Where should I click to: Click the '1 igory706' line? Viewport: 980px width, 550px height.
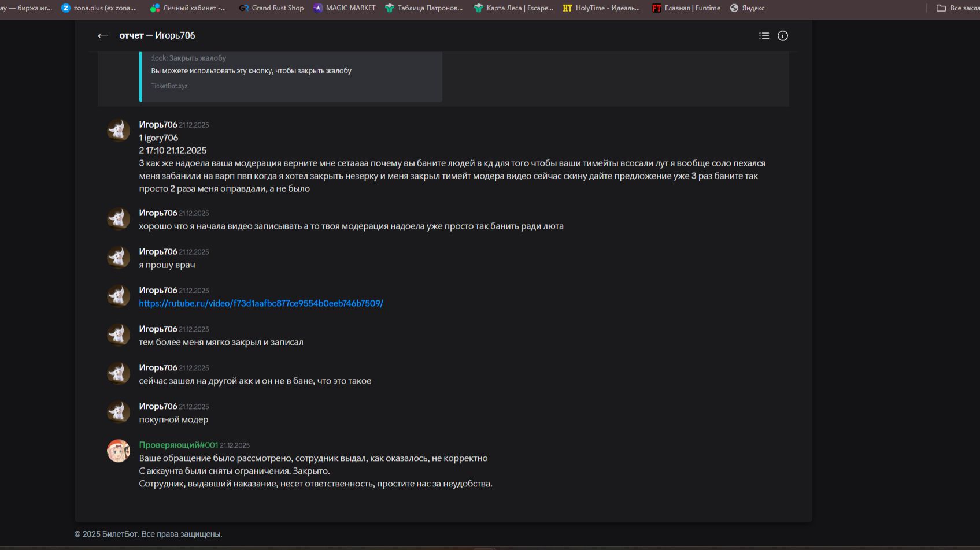(158, 137)
